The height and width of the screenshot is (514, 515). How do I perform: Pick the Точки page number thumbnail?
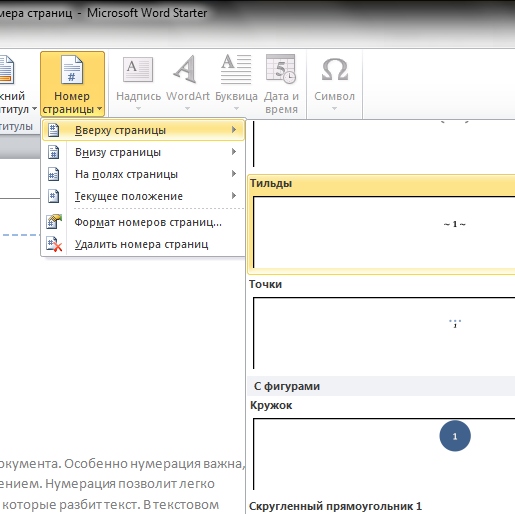point(383,333)
